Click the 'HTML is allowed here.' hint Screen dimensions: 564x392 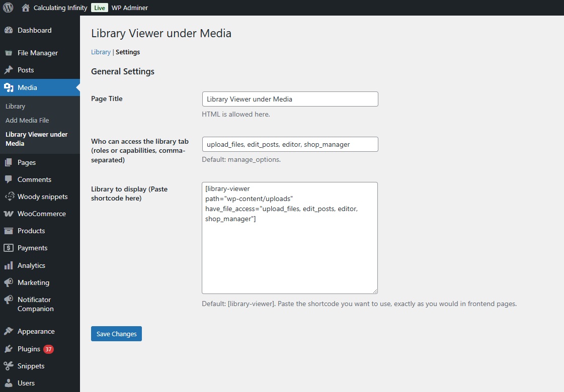click(x=236, y=114)
